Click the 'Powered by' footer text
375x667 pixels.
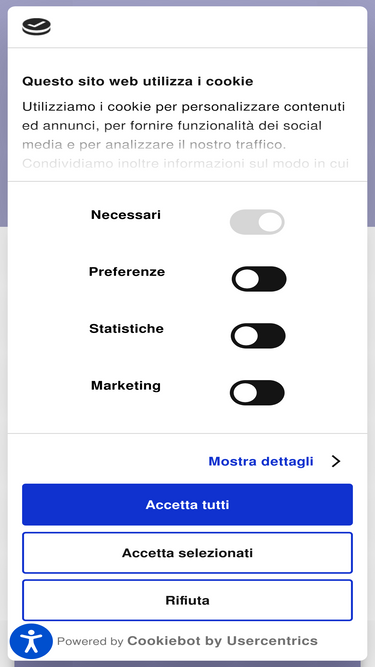click(90, 641)
